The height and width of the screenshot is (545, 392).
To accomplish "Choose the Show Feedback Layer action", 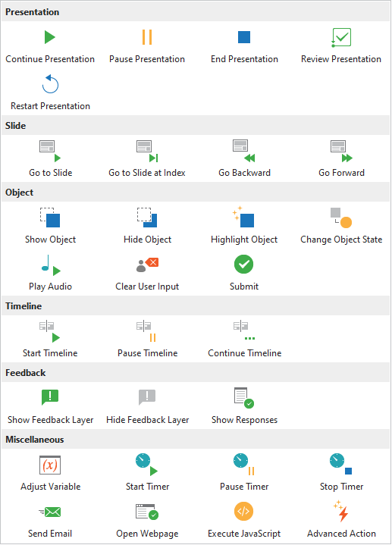I will 50,406.
